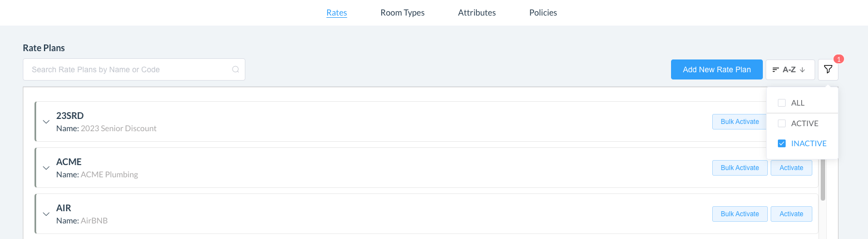Click the search magnifier icon
The image size is (868, 239).
point(235,69)
